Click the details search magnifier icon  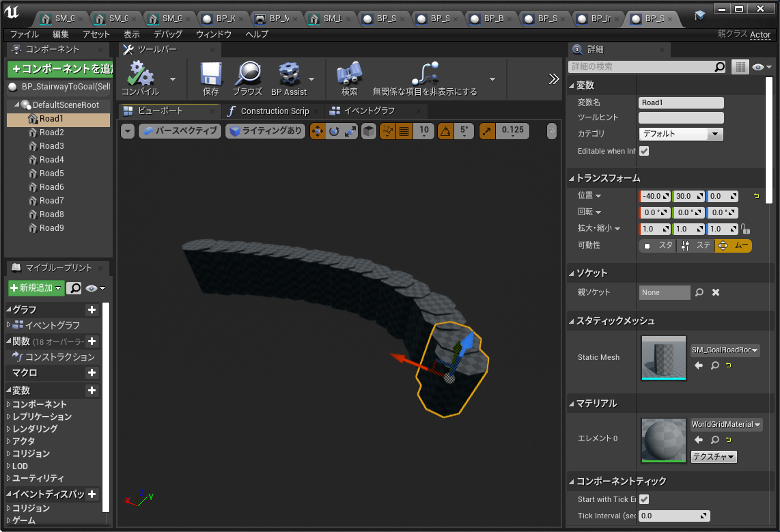tap(719, 67)
